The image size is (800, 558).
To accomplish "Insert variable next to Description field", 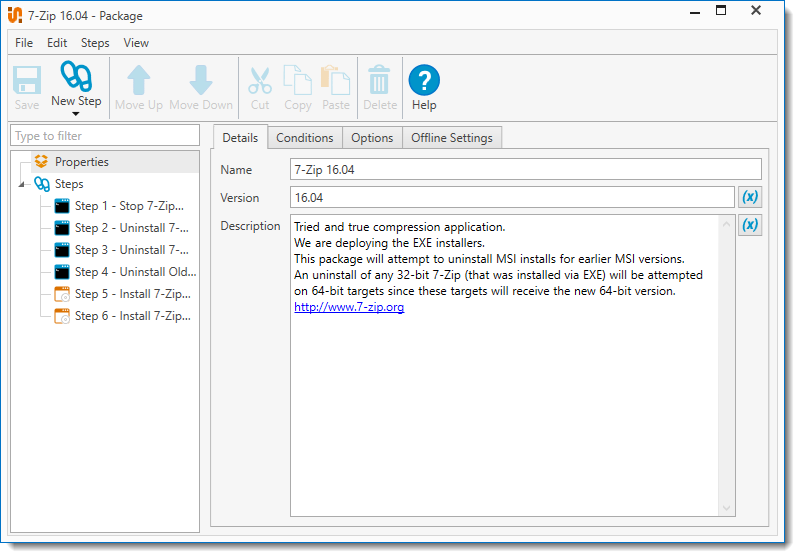I will pos(750,226).
